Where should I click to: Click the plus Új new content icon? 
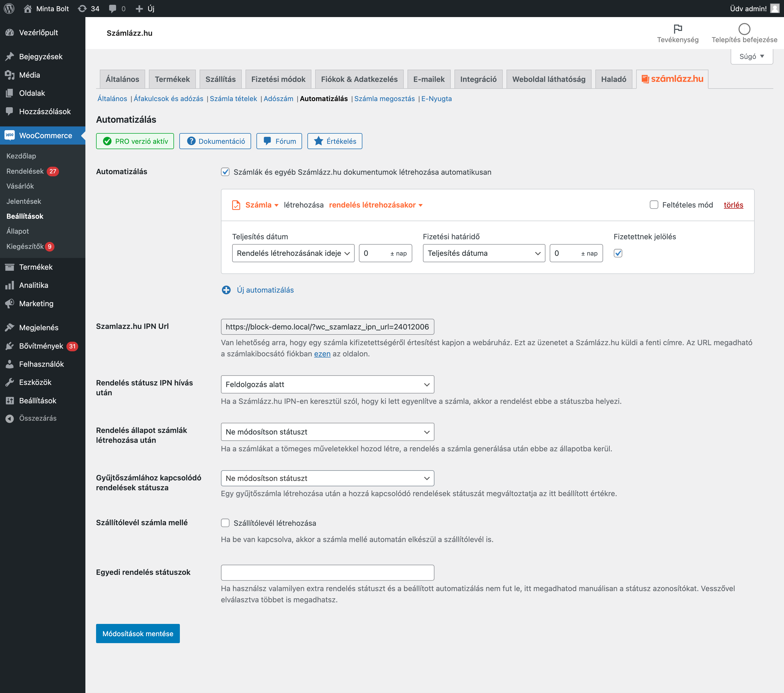click(x=139, y=9)
